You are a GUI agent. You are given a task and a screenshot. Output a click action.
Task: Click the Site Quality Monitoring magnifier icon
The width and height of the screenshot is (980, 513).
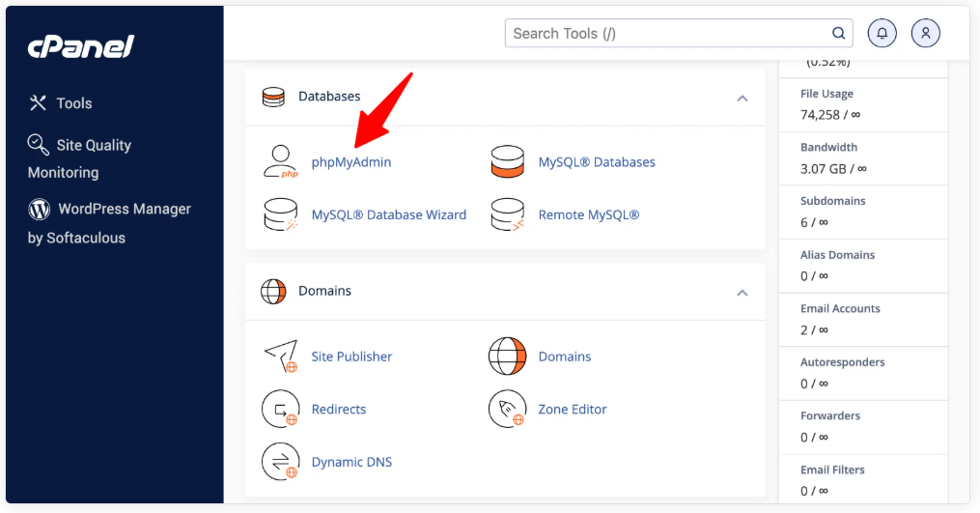click(38, 145)
